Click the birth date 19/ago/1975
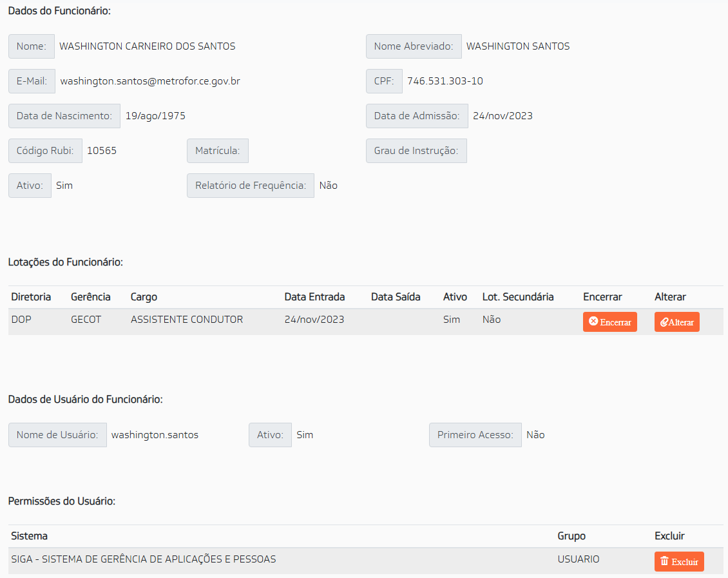728x578 pixels. coord(155,116)
